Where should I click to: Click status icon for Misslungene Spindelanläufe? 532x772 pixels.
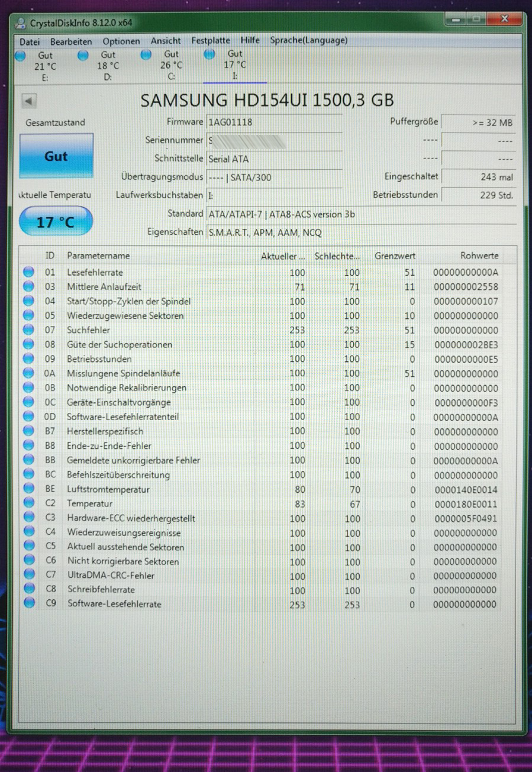28,373
